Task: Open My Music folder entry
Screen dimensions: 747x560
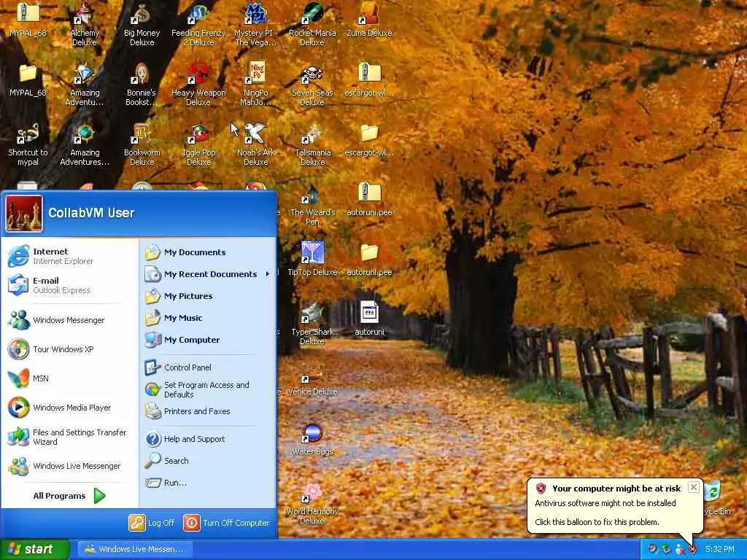Action: tap(208, 318)
